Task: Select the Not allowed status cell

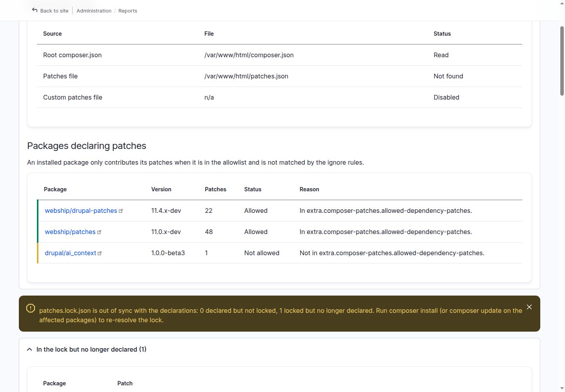Action: click(262, 253)
